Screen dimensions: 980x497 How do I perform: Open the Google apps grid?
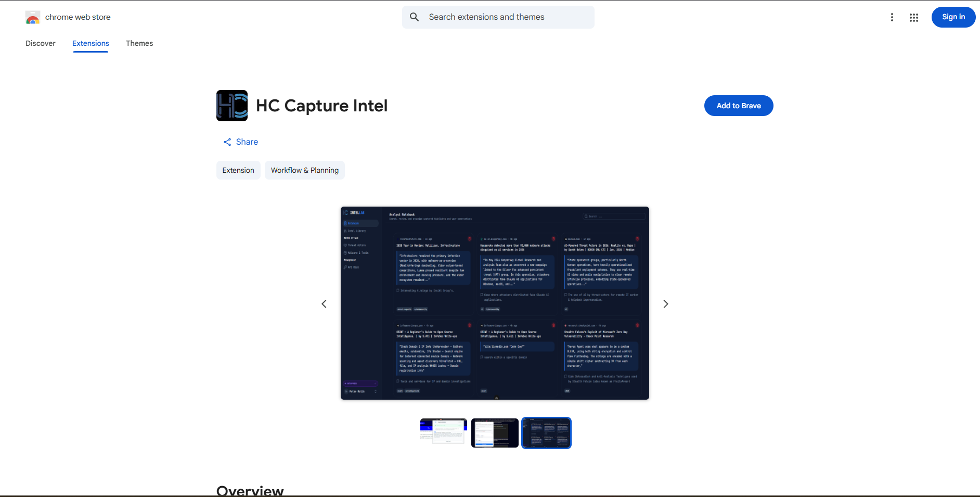coord(914,17)
